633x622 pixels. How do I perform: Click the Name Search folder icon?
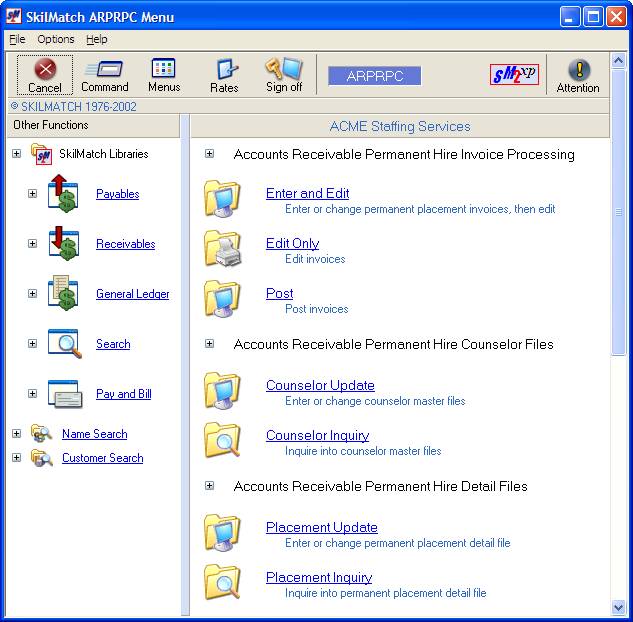coord(41,434)
